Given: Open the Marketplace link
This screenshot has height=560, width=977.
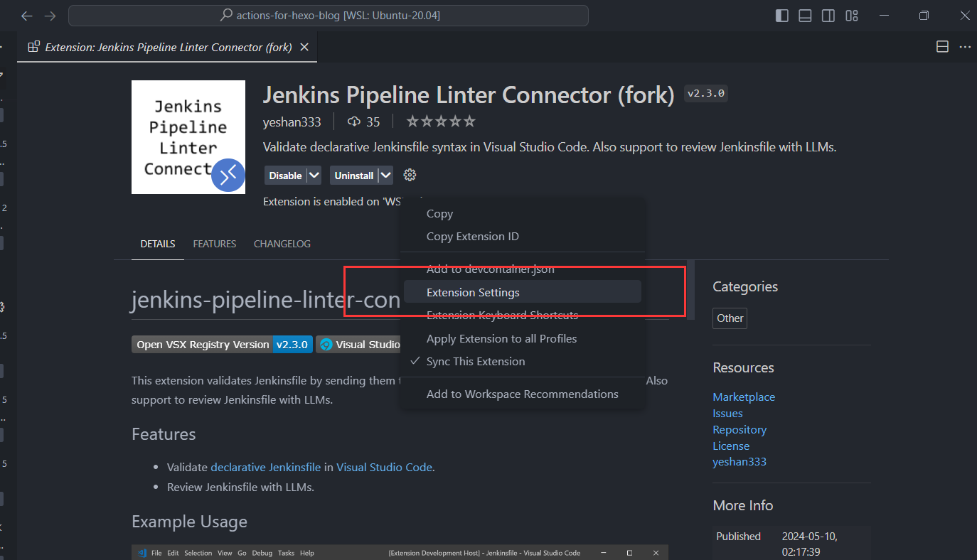Looking at the screenshot, I should point(744,397).
